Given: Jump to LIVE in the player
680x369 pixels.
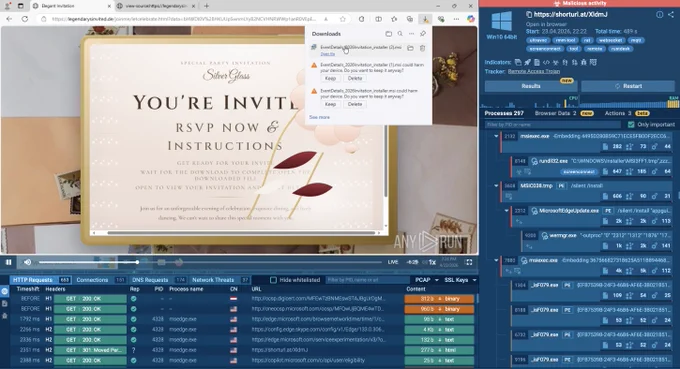Looking at the screenshot, I should (x=393, y=262).
